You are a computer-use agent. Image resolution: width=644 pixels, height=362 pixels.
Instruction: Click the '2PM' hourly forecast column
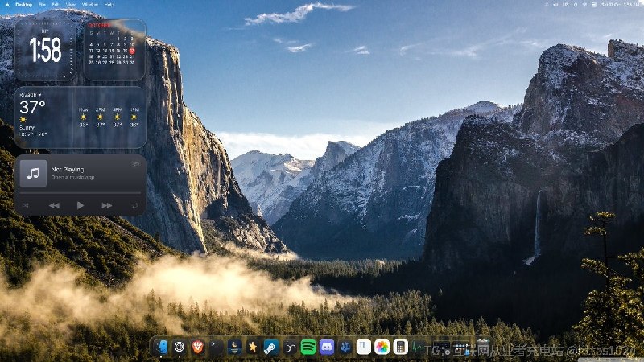100,117
